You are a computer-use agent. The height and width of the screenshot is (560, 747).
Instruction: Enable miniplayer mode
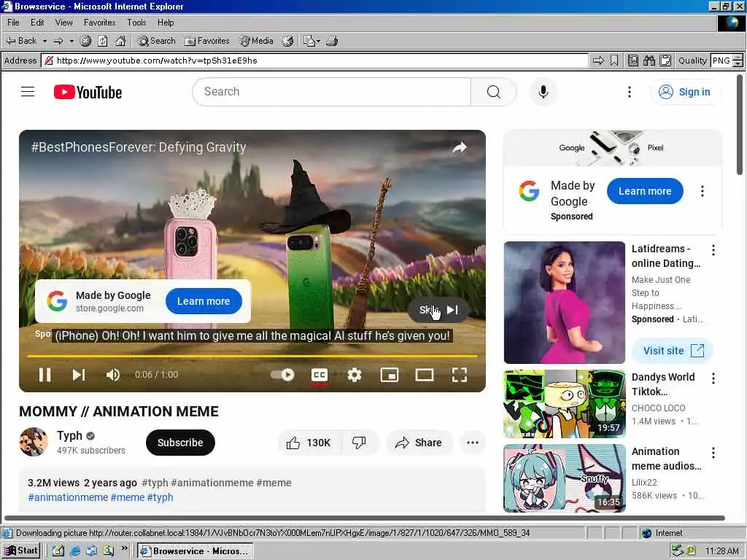[390, 375]
